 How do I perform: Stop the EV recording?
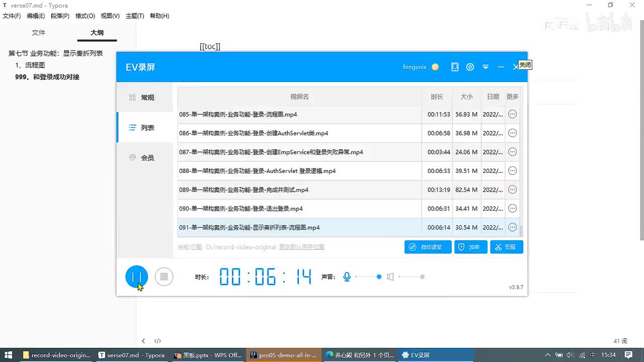pyautogui.click(x=164, y=277)
